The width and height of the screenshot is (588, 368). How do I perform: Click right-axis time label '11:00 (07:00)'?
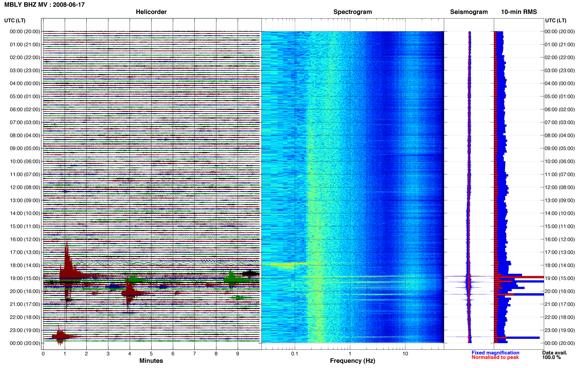coord(560,174)
